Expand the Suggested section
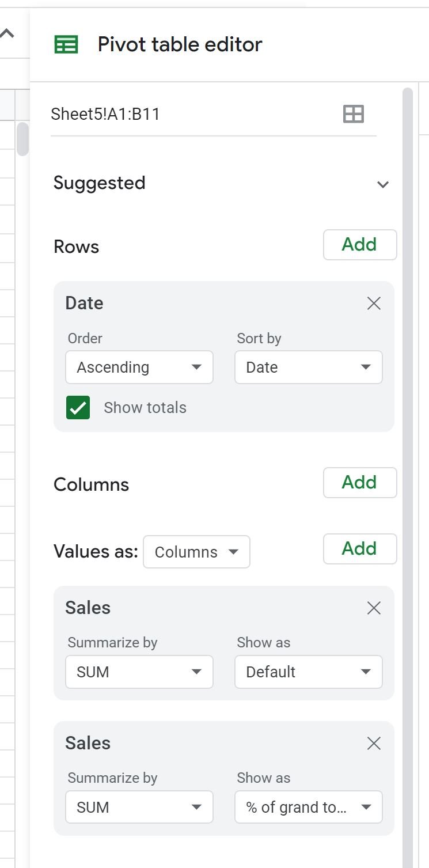 pos(383,184)
